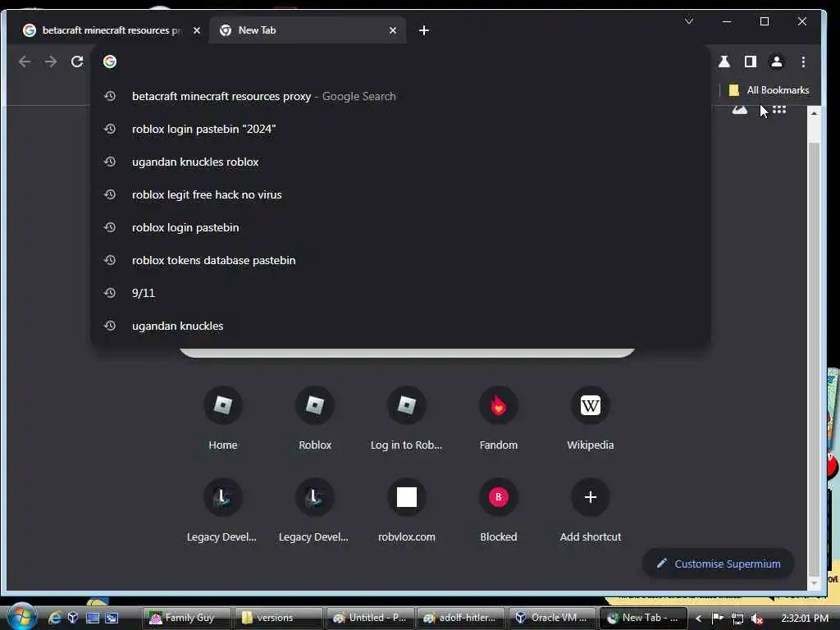Select suggestion roblox legit free hack
Viewport: 840px width, 630px height.
coord(400,194)
